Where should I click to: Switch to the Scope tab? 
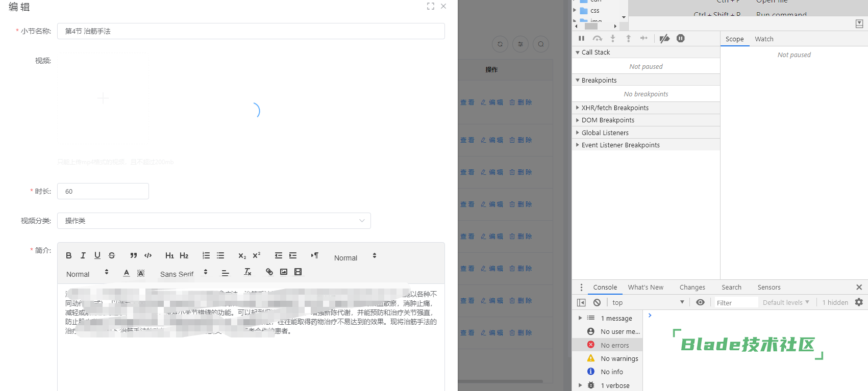(x=735, y=39)
